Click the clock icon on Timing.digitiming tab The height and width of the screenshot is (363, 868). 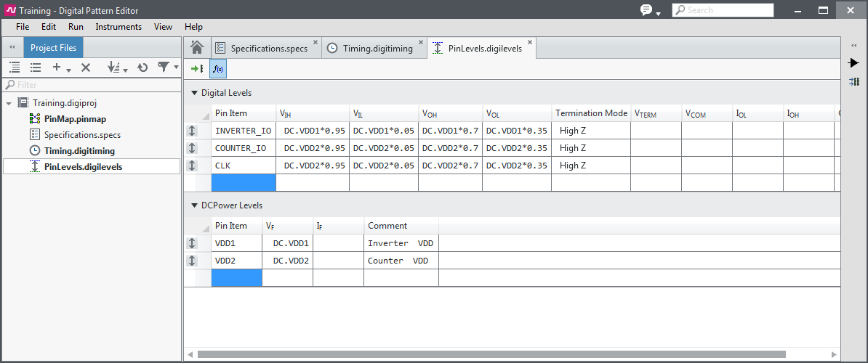click(x=332, y=48)
